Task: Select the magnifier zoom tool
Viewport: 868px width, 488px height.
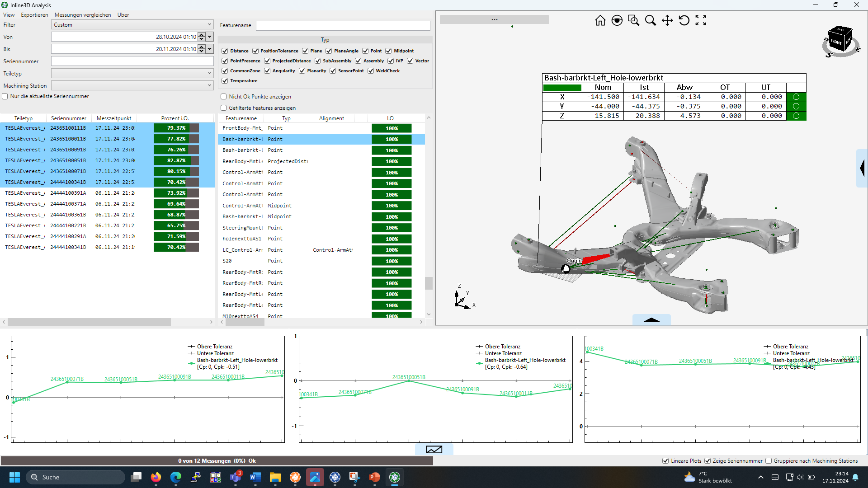Action: pos(650,20)
